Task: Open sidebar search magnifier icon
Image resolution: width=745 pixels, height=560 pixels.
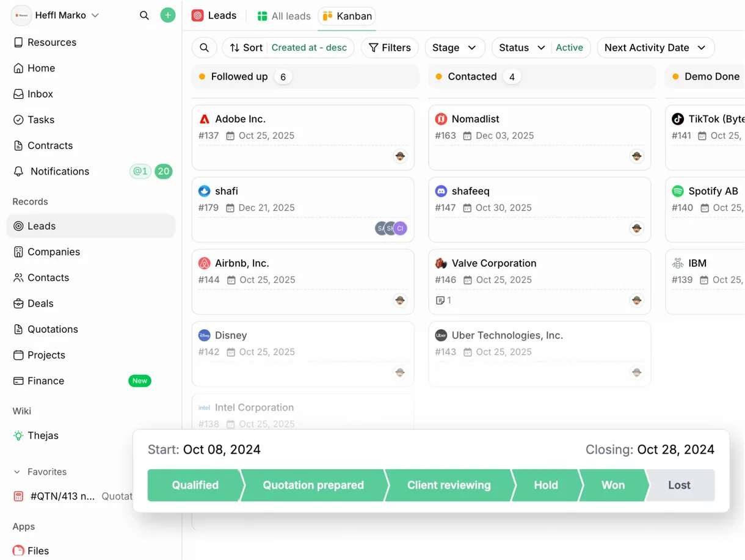Action: (144, 15)
